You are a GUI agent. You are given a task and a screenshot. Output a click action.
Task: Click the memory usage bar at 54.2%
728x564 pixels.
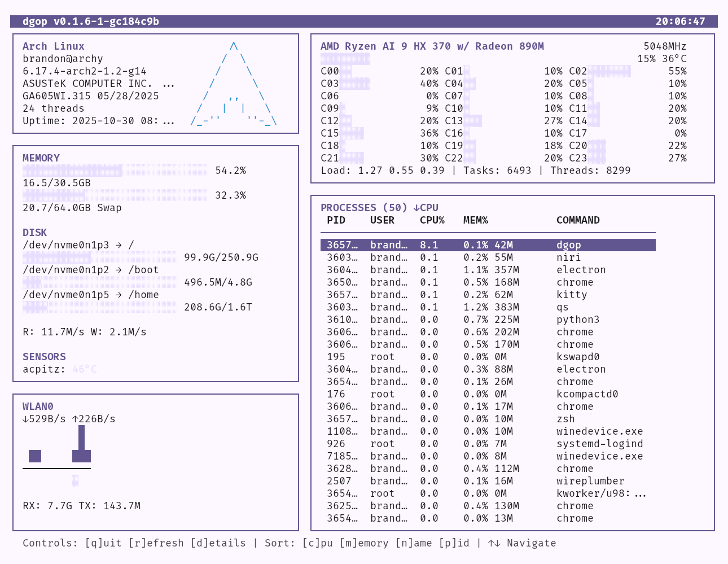click(115, 170)
